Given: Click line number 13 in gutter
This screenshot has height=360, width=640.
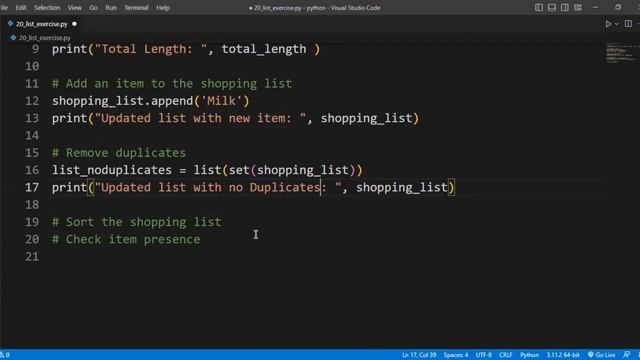Looking at the screenshot, I should pyautogui.click(x=32, y=118).
